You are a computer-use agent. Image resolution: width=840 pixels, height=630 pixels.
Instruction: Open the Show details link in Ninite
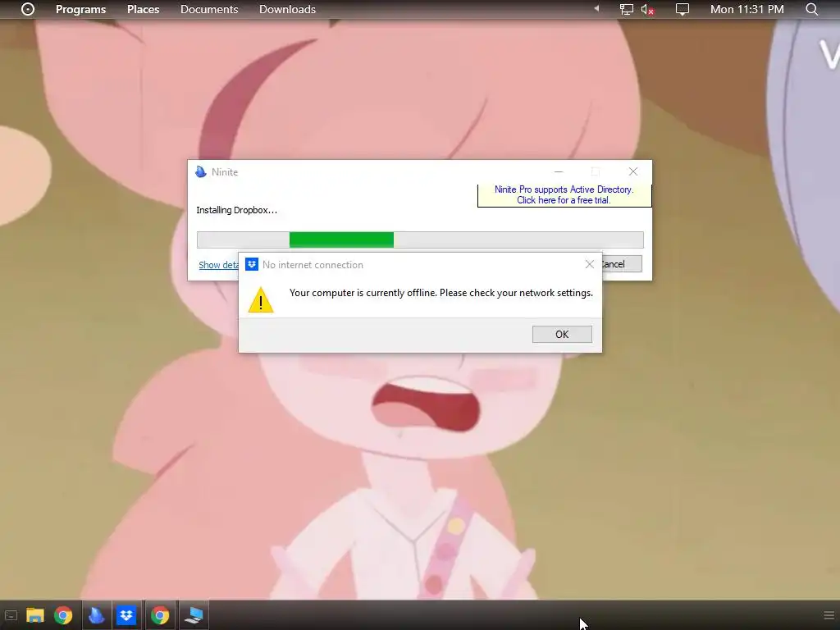point(218,265)
